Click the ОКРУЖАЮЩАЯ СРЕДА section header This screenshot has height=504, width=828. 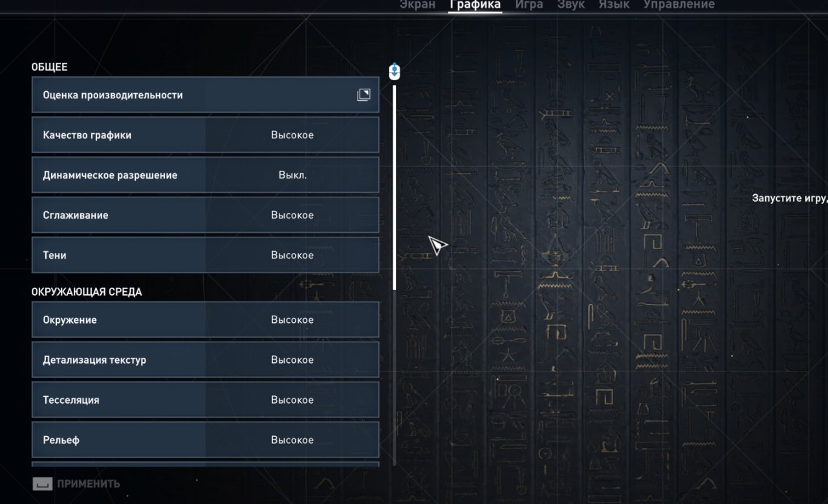[87, 292]
